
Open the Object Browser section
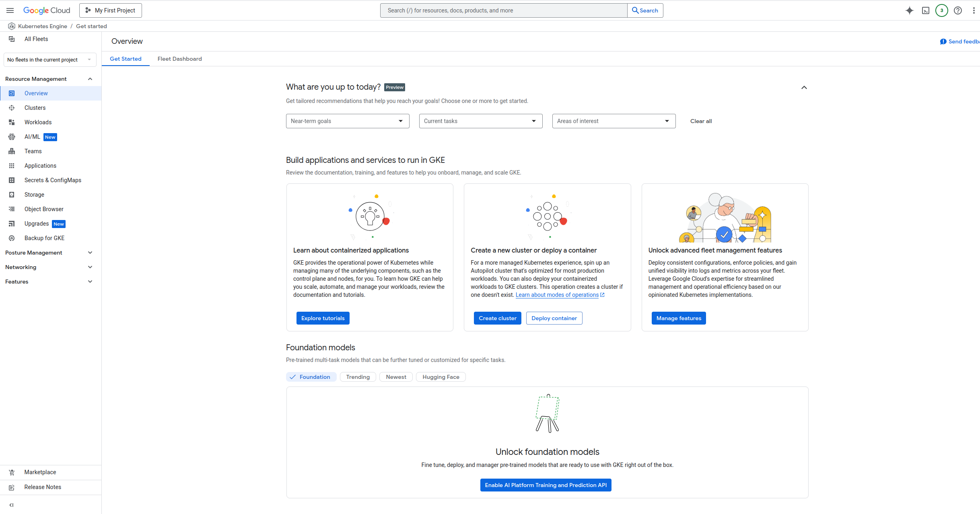click(44, 209)
